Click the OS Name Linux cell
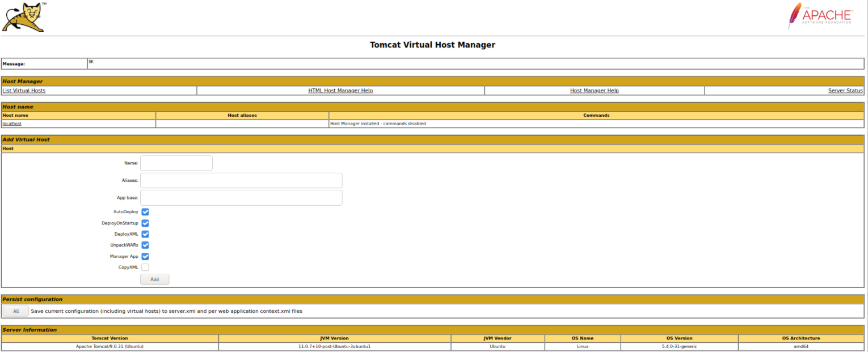 coord(583,346)
